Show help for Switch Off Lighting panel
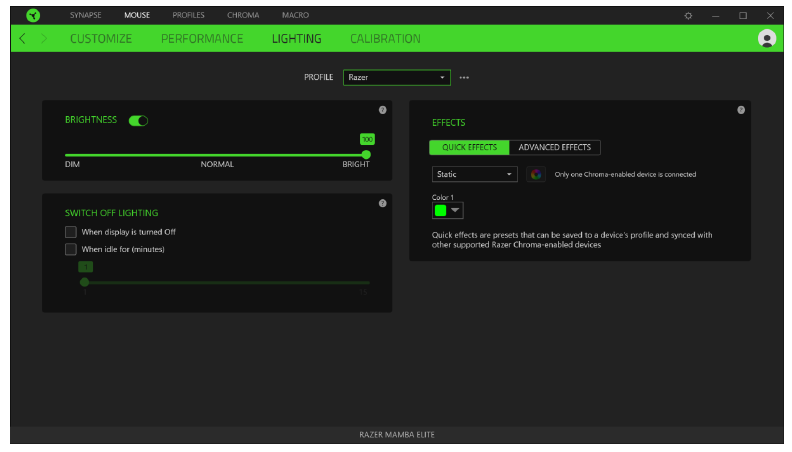Screen dimensions: 792x452 382,203
